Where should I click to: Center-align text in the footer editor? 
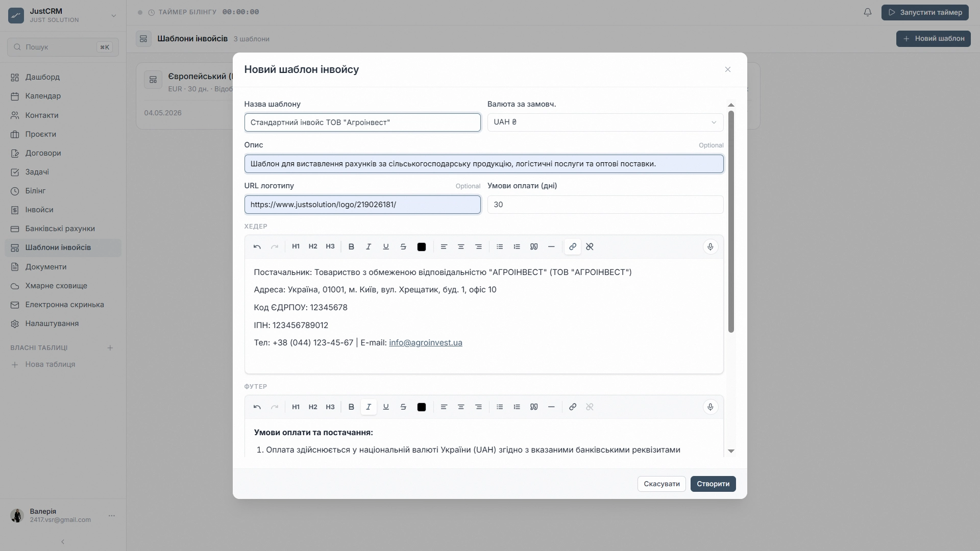[461, 407]
